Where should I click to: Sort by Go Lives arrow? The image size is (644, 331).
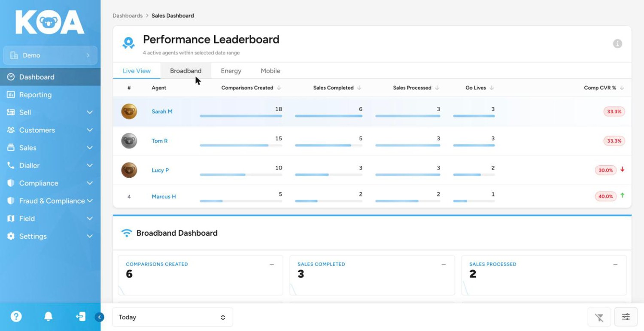[492, 88]
